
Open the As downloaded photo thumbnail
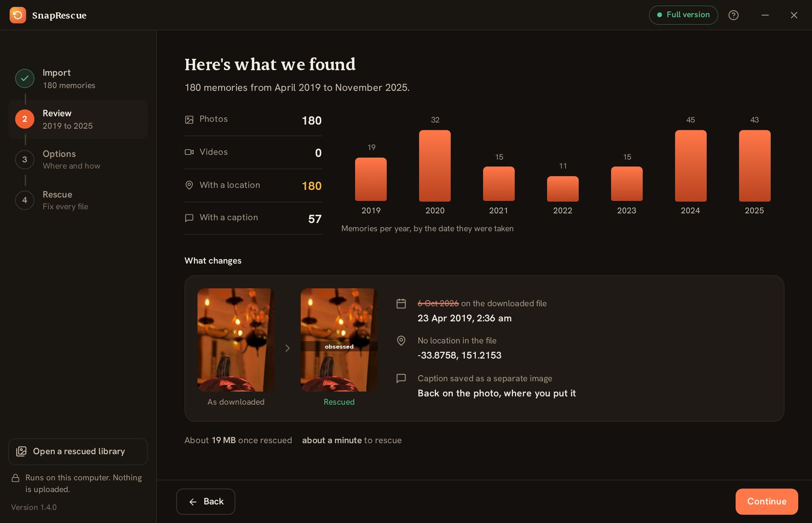click(x=236, y=340)
